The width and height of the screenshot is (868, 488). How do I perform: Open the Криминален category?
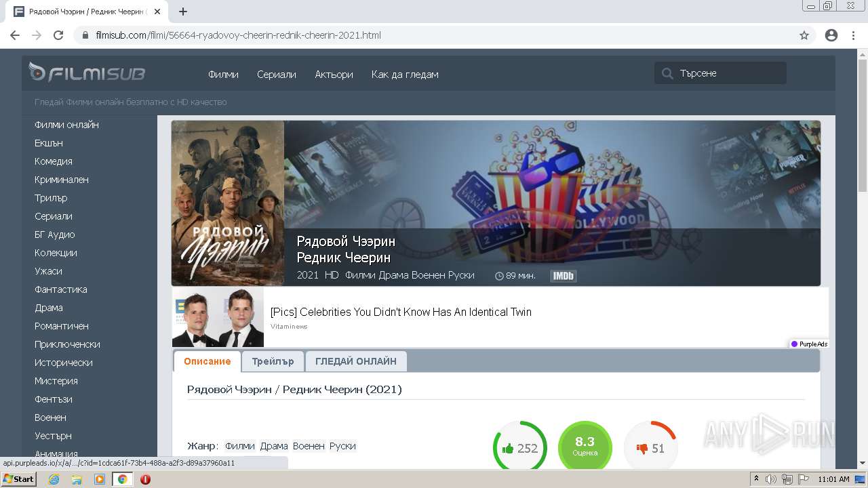[62, 180]
